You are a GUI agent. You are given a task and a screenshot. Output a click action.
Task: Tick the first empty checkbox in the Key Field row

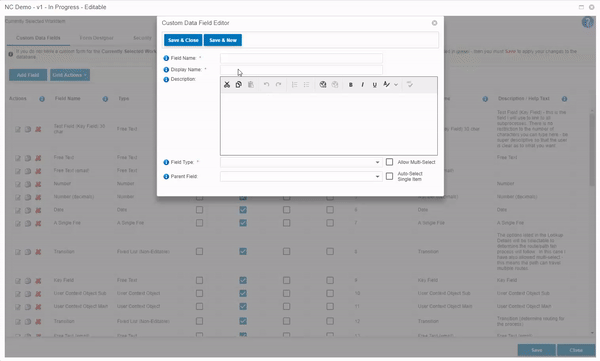pos(199,280)
